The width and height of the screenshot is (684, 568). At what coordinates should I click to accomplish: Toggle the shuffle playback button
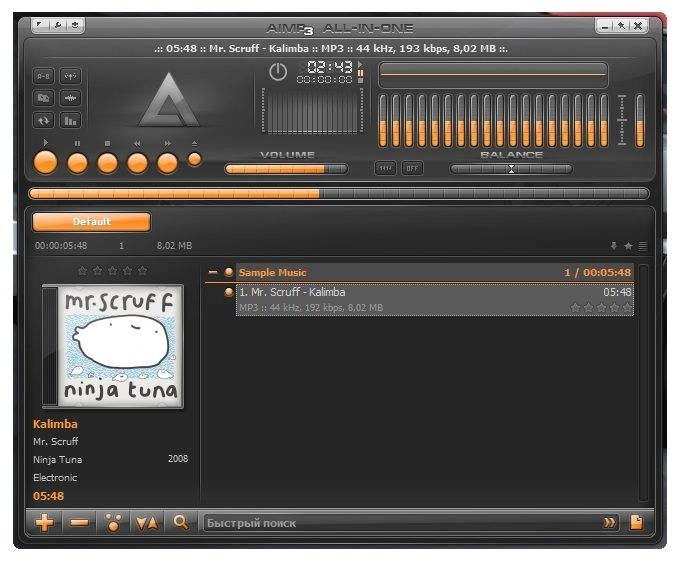click(x=43, y=98)
